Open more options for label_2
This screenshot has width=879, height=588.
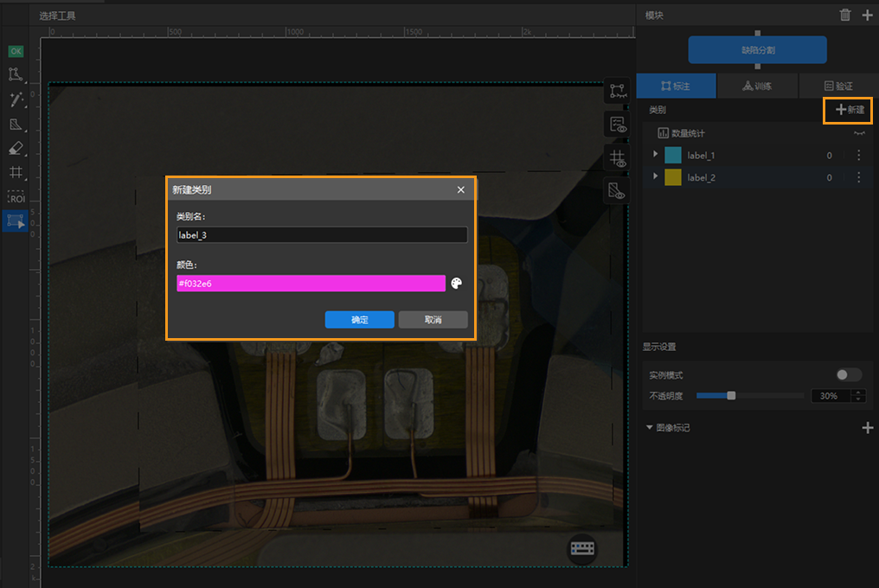coord(859,177)
